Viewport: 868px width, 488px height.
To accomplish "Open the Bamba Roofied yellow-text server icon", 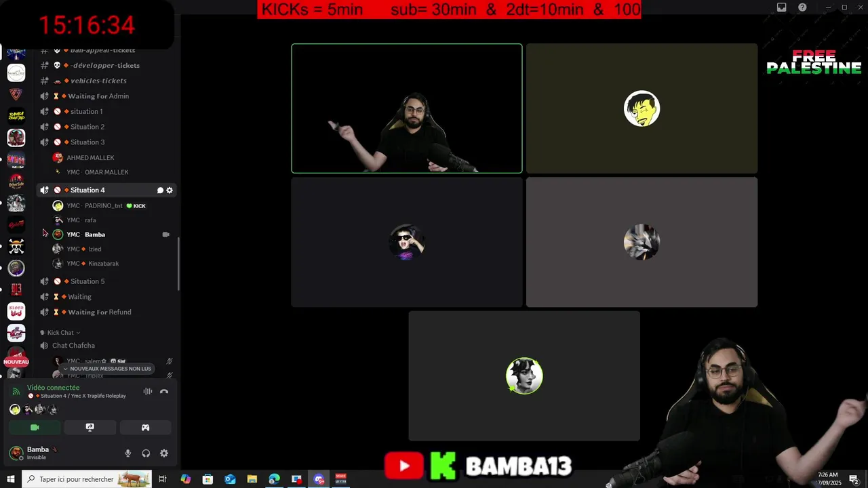I will pyautogui.click(x=16, y=116).
